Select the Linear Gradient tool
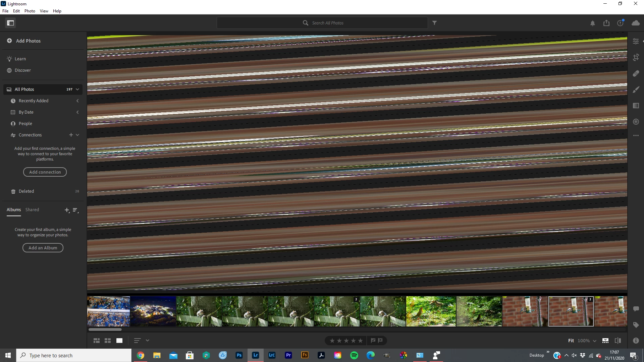Screen dimensions: 644x362 pos(636,106)
